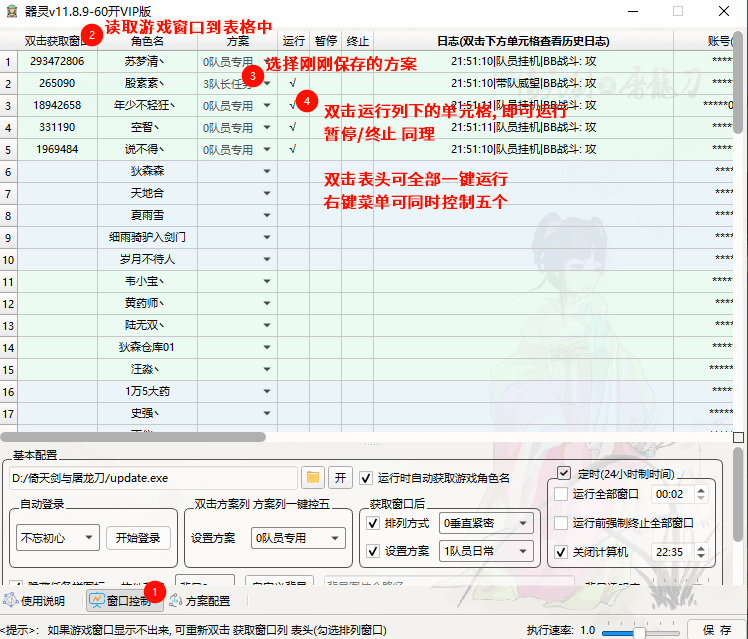Select row header number 10
Image resolution: width=748 pixels, height=639 pixels.
click(x=9, y=260)
